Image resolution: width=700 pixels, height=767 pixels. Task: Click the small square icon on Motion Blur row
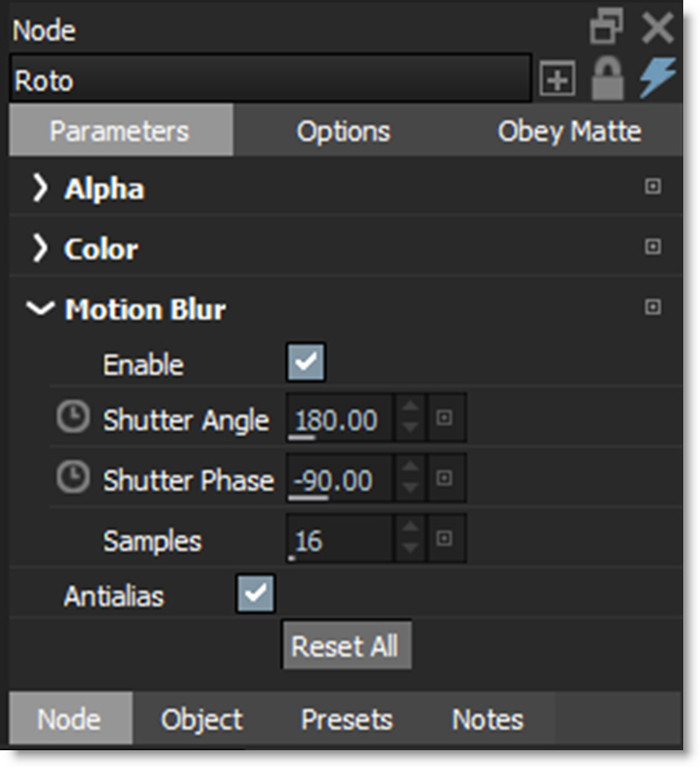point(652,308)
